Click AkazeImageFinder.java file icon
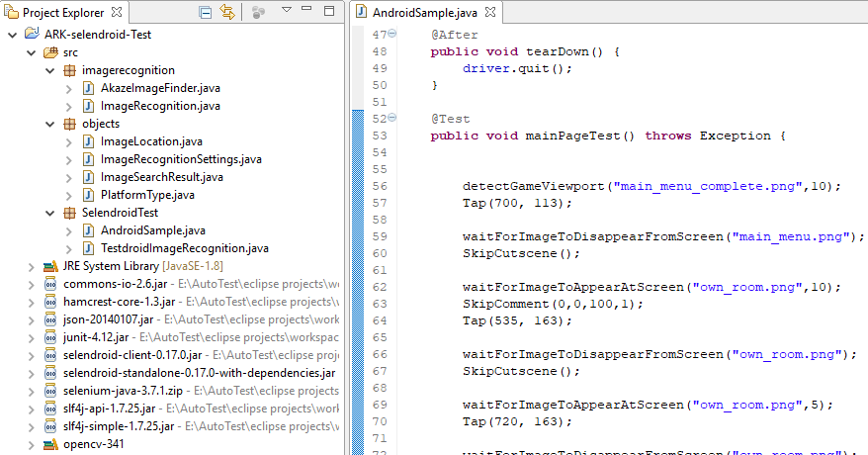Viewport: 868px width, 455px height. click(88, 88)
